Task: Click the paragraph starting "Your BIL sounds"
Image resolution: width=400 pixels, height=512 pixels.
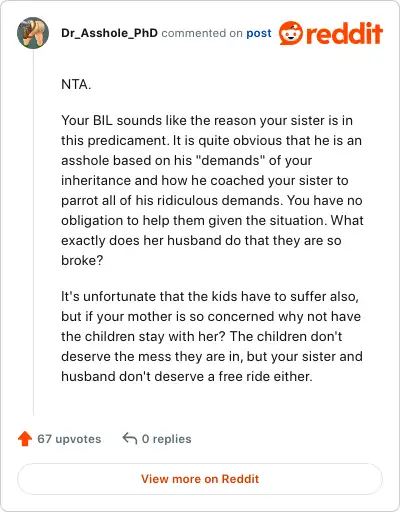Action: coord(212,190)
